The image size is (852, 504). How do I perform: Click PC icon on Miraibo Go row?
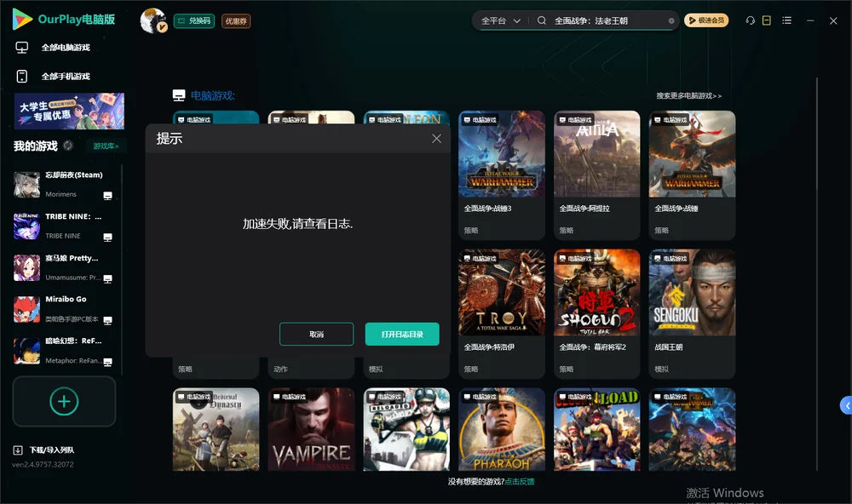point(107,320)
